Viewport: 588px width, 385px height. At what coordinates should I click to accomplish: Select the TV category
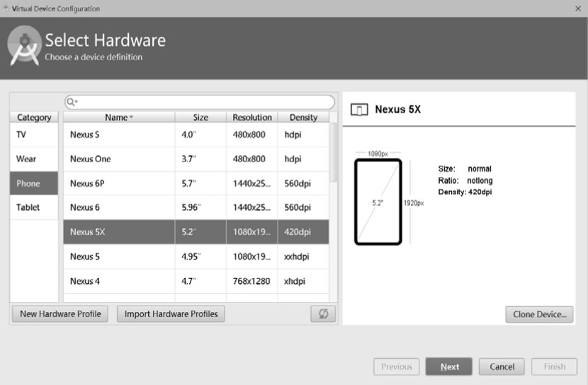tap(34, 134)
